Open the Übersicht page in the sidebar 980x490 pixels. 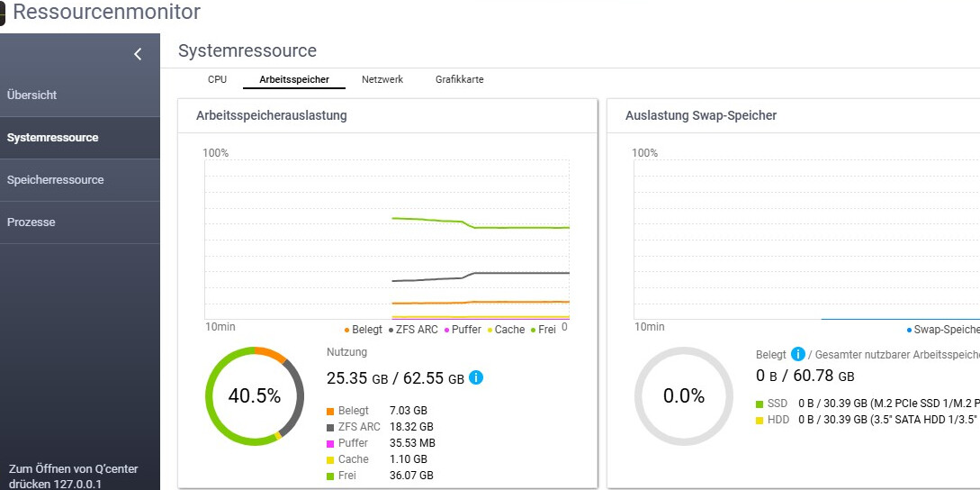[32, 95]
